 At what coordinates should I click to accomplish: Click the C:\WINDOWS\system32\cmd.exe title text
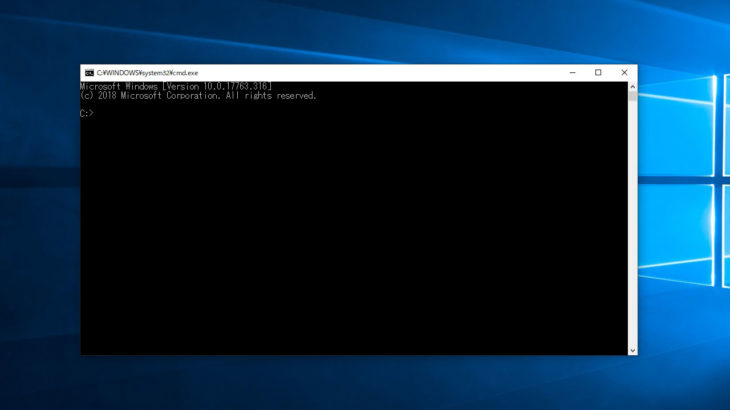coord(148,73)
